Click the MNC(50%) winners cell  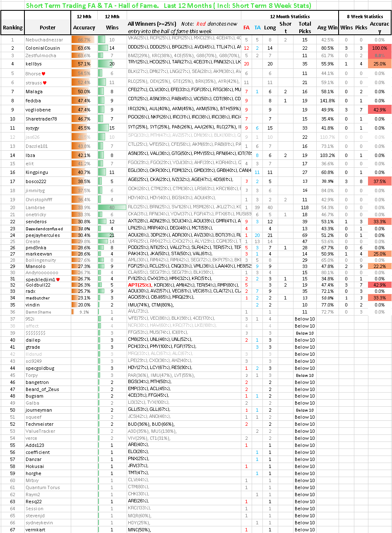[x=185, y=530]
